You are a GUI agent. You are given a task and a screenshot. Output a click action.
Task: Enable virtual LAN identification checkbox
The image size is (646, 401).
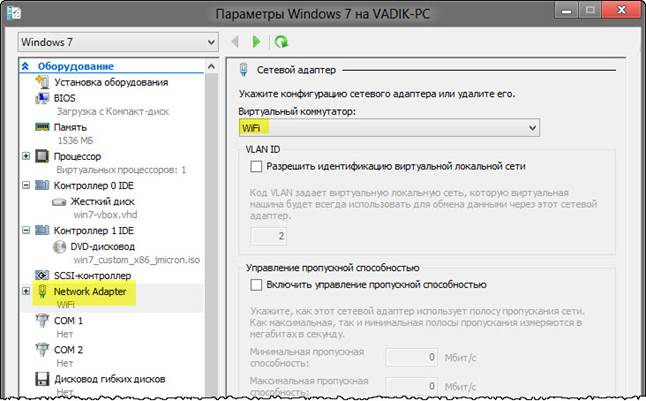pyautogui.click(x=256, y=166)
